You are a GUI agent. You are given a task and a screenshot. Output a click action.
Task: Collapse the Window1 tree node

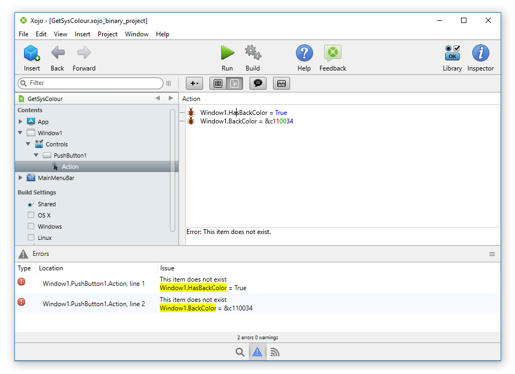tap(20, 133)
